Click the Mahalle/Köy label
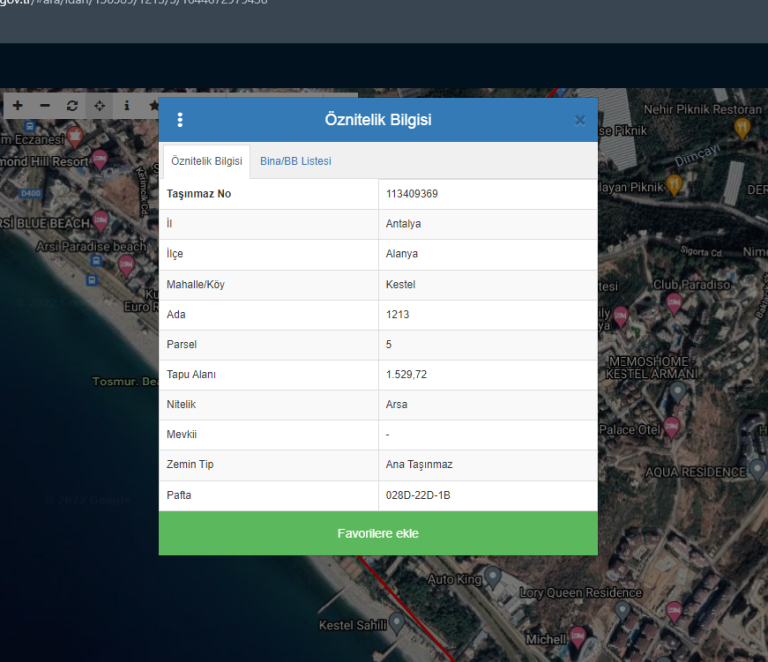Screen dimensions: 768x662 coord(195,284)
